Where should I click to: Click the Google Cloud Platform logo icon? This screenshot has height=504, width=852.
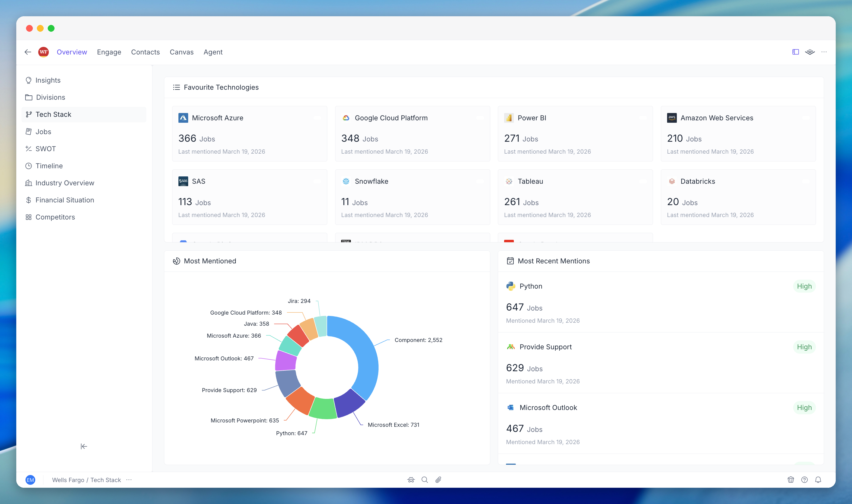[346, 118]
